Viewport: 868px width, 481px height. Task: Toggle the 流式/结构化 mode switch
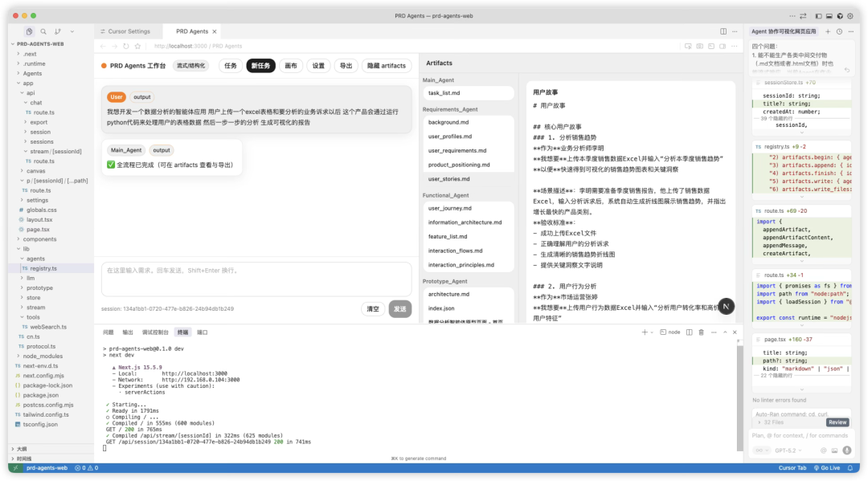pyautogui.click(x=190, y=66)
